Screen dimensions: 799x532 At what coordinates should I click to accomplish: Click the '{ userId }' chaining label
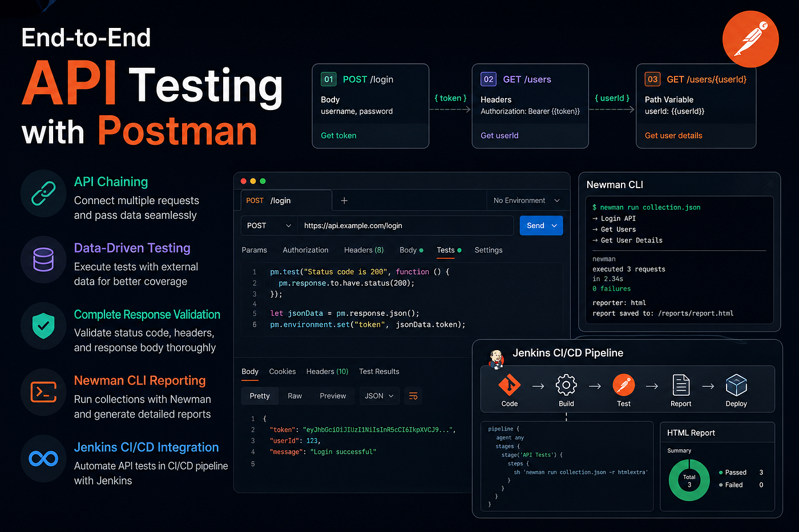pyautogui.click(x=612, y=98)
